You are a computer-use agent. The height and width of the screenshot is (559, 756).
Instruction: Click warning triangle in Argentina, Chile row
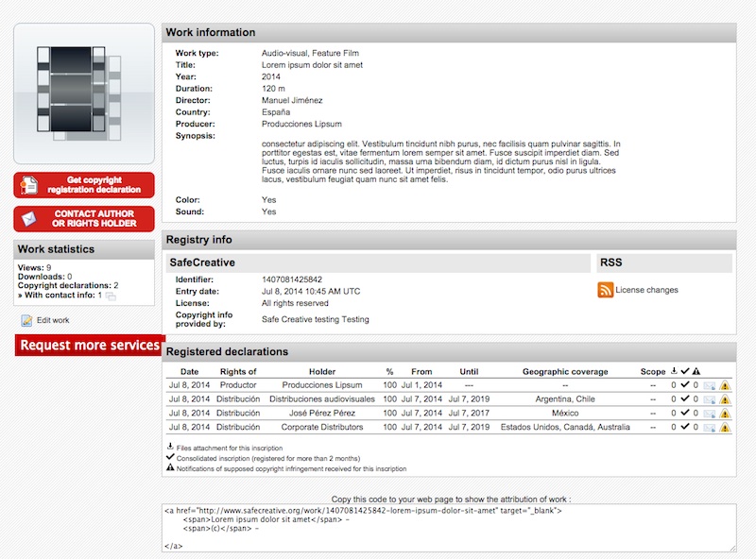(725, 399)
